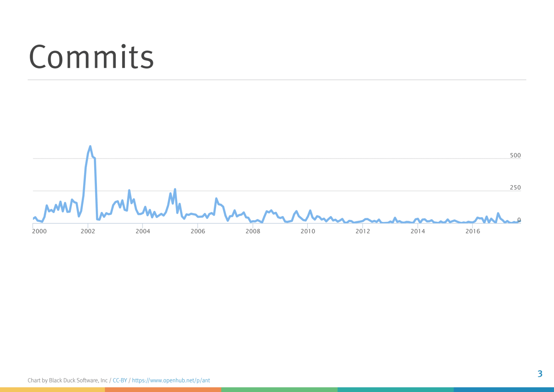The width and height of the screenshot is (554, 392).
Task: Click the 2012 x-axis label
Action: (363, 231)
